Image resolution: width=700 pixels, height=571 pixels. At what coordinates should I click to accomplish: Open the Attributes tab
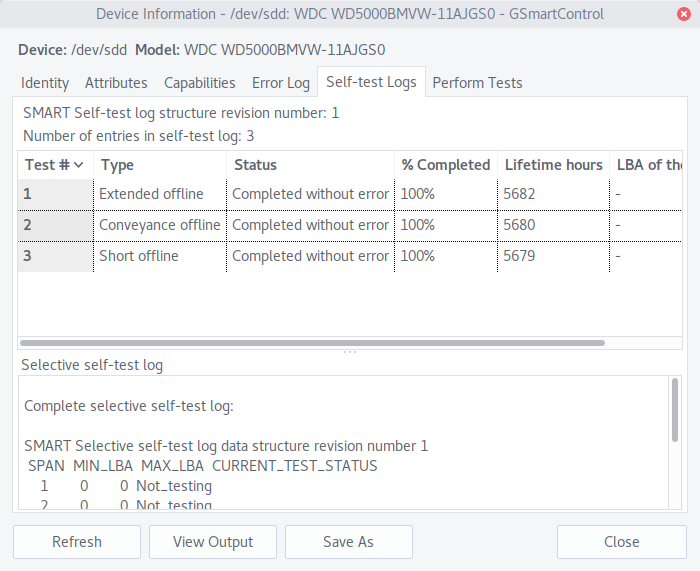point(116,83)
